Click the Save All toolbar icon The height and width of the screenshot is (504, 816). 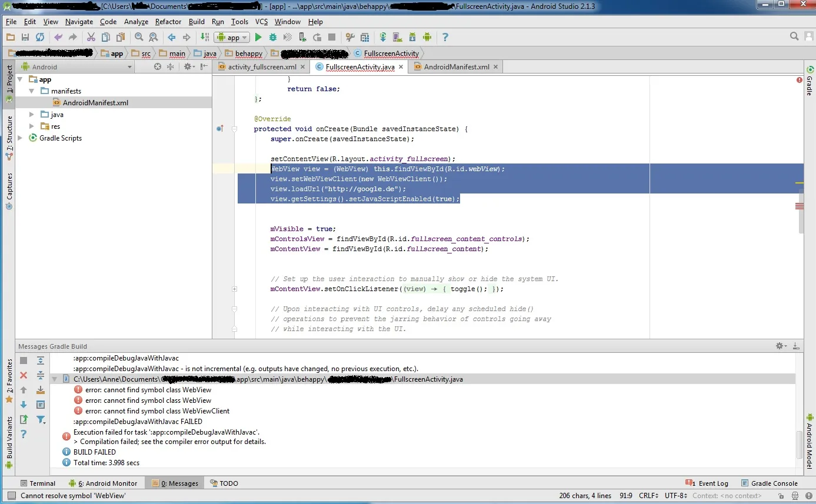click(x=25, y=37)
